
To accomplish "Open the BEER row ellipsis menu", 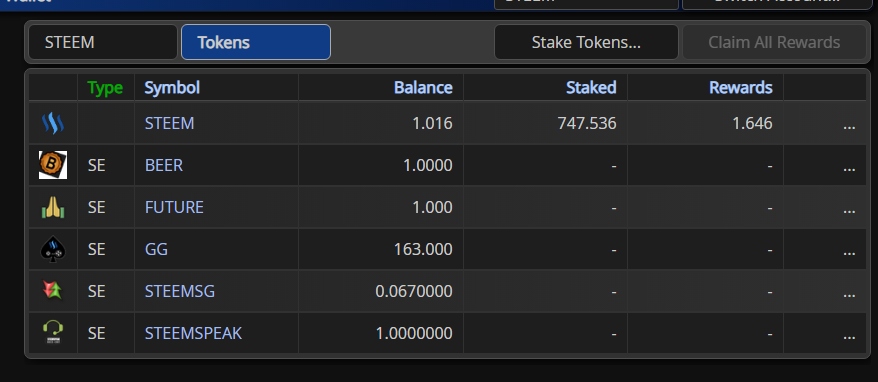I will [849, 166].
